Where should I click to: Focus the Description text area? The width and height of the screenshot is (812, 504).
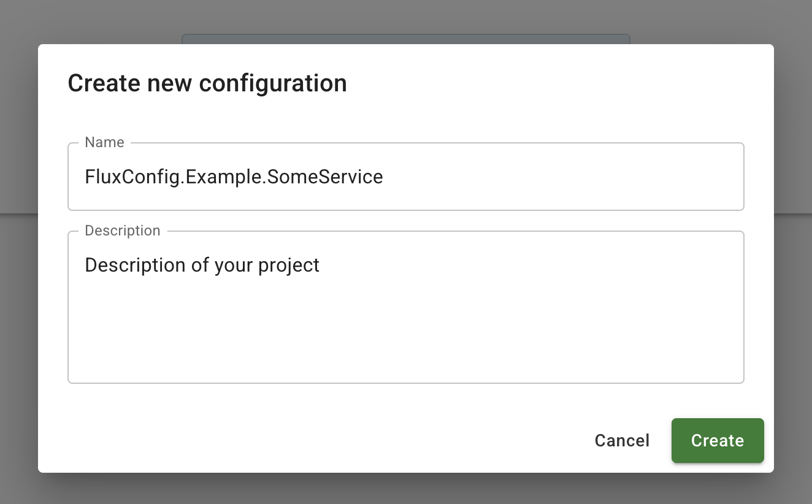[405, 307]
